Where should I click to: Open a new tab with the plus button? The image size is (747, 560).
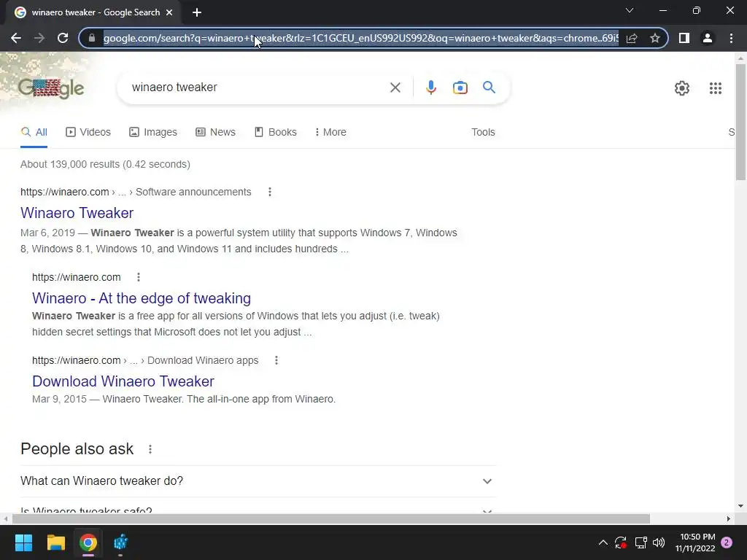click(197, 12)
